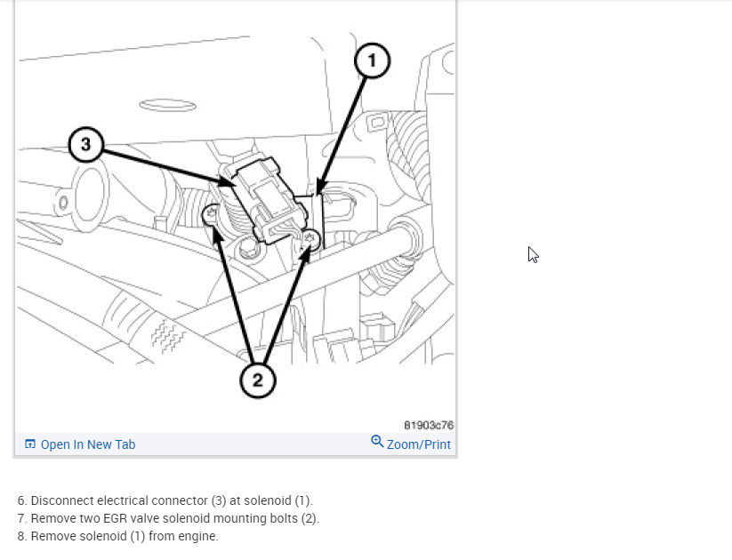The image size is (732, 560).
Task: Click the Zoom/Print magnifier icon
Action: [x=377, y=441]
